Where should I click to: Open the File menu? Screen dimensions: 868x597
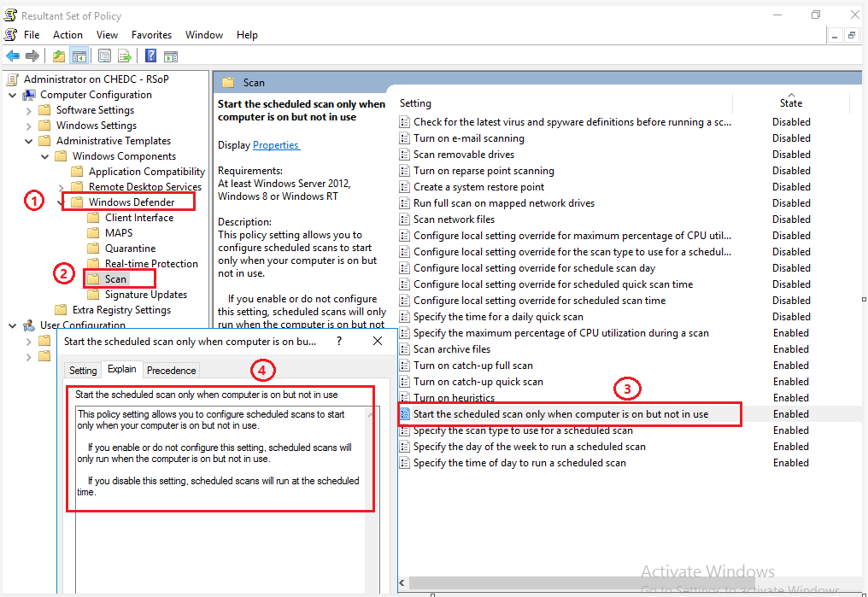tap(32, 35)
